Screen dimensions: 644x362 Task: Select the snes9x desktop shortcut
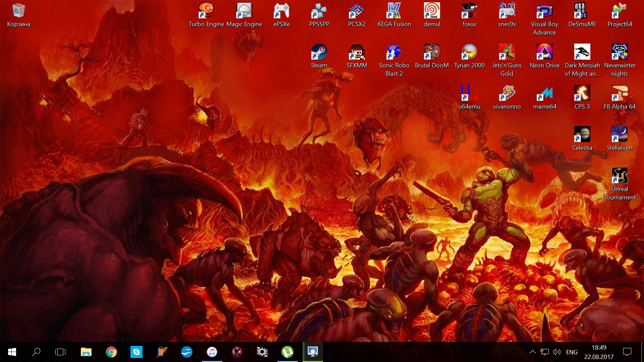(507, 15)
